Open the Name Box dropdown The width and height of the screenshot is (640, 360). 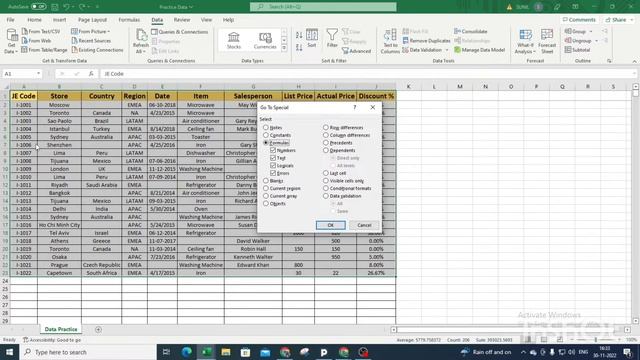(x=38, y=74)
